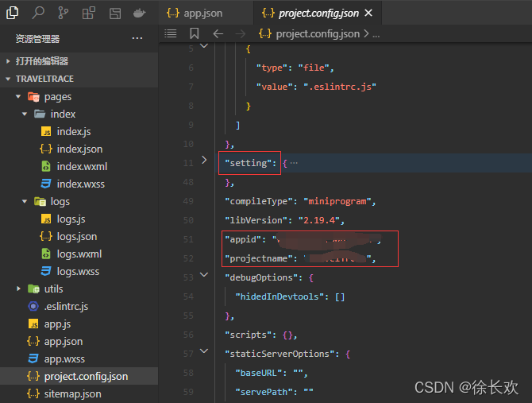Open .eslintrc.js in the file tree
This screenshot has height=403, width=532.
click(x=66, y=307)
